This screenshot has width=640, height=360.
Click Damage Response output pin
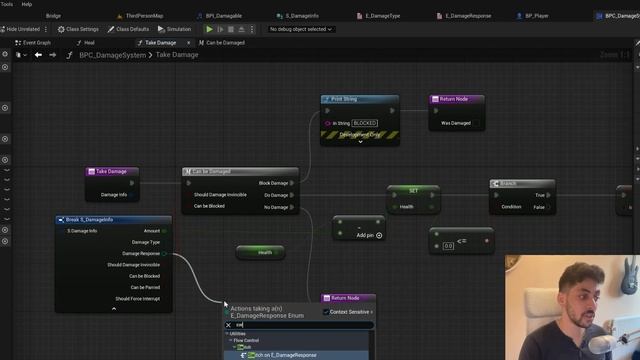pyautogui.click(x=164, y=253)
